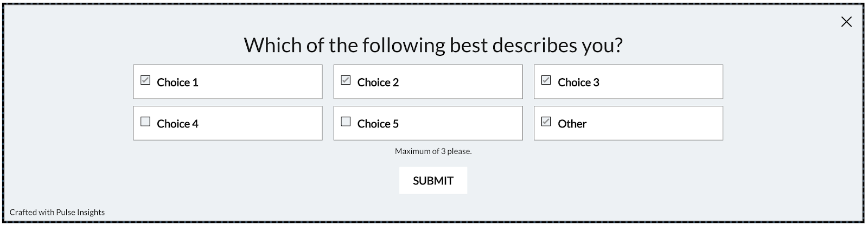Screen dimensions: 868x230
Task: Click the "Choice 2" label text
Action: (x=378, y=82)
